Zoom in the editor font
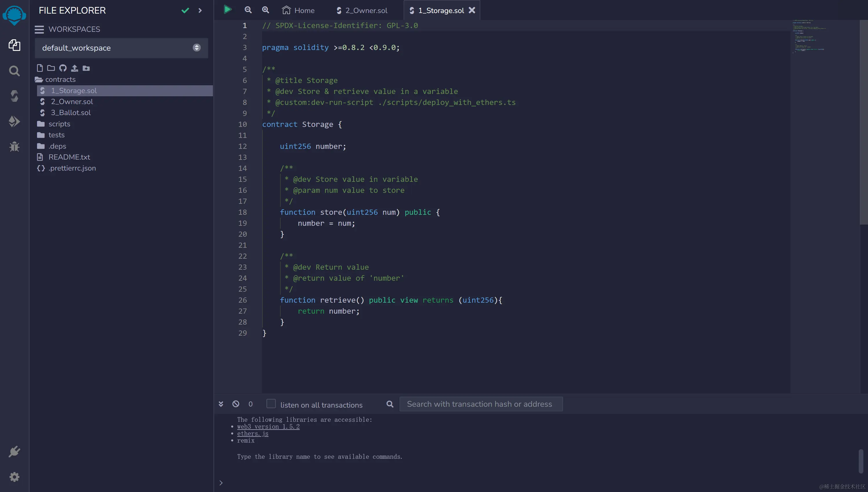The width and height of the screenshot is (868, 492). [x=266, y=10]
